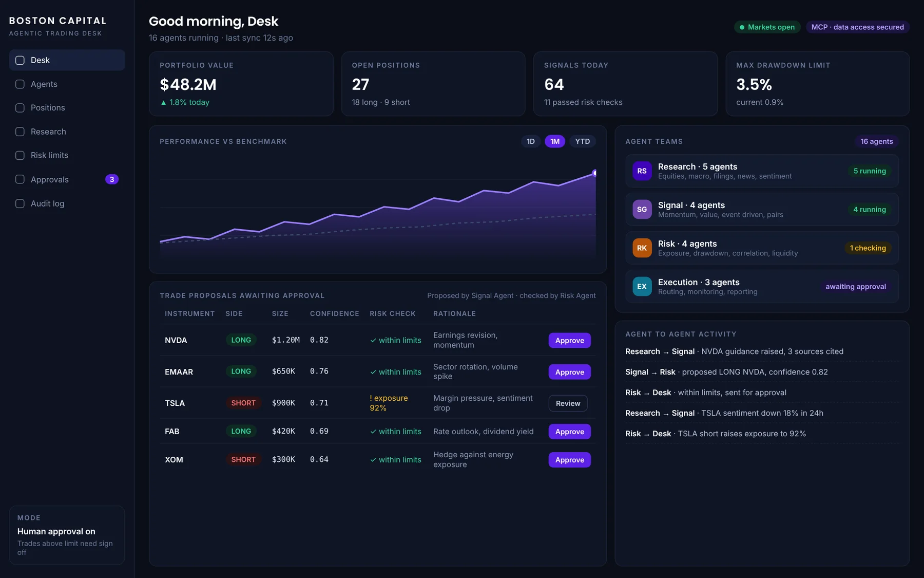Click the $48.2M portfolio value
This screenshot has height=578, width=924.
tap(188, 84)
